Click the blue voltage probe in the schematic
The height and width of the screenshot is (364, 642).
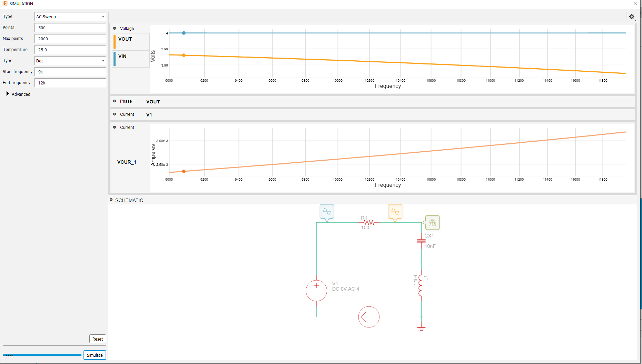coord(327,212)
